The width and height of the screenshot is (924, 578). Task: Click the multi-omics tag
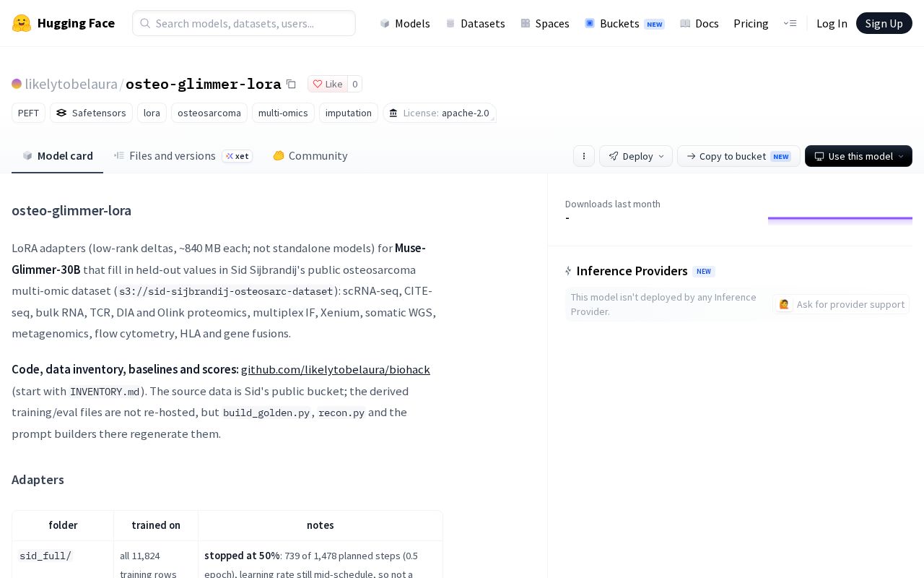[283, 113]
